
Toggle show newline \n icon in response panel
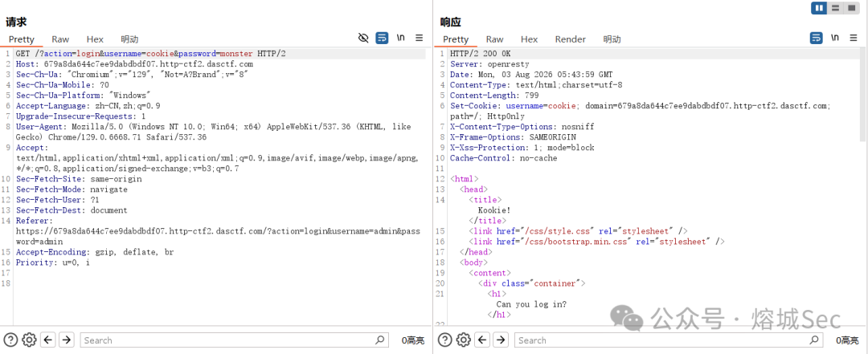pos(835,38)
